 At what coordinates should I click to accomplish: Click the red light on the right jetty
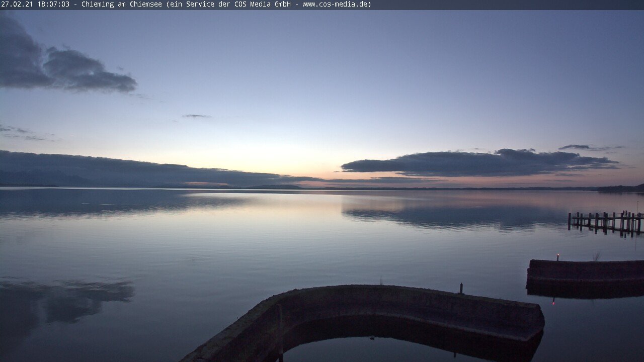pos(557,256)
